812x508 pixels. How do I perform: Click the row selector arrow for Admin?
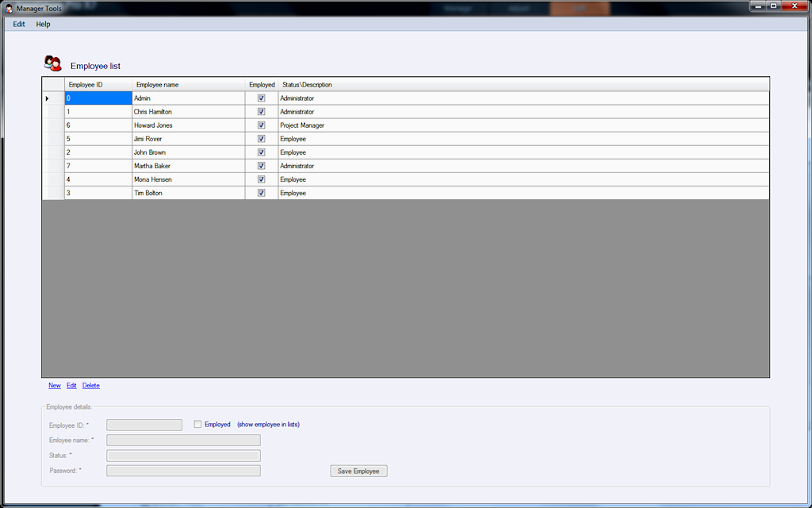coord(48,98)
